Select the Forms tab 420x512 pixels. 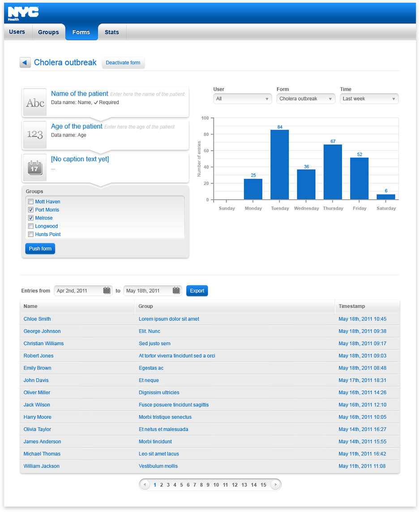pyautogui.click(x=81, y=32)
